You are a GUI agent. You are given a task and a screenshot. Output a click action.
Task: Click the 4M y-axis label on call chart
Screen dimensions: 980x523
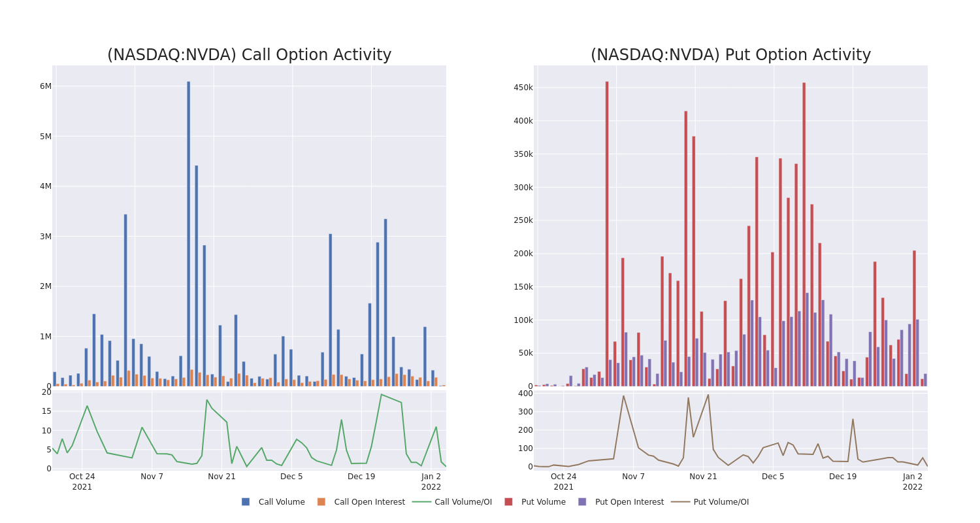tap(46, 186)
